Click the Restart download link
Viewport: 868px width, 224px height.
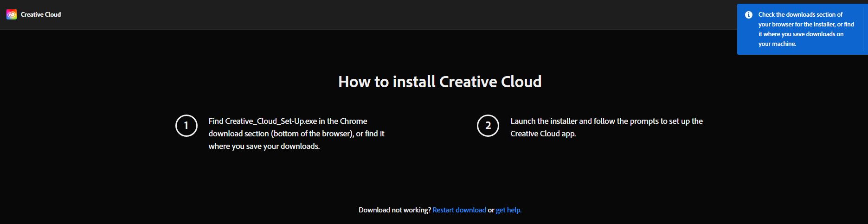[x=459, y=210]
